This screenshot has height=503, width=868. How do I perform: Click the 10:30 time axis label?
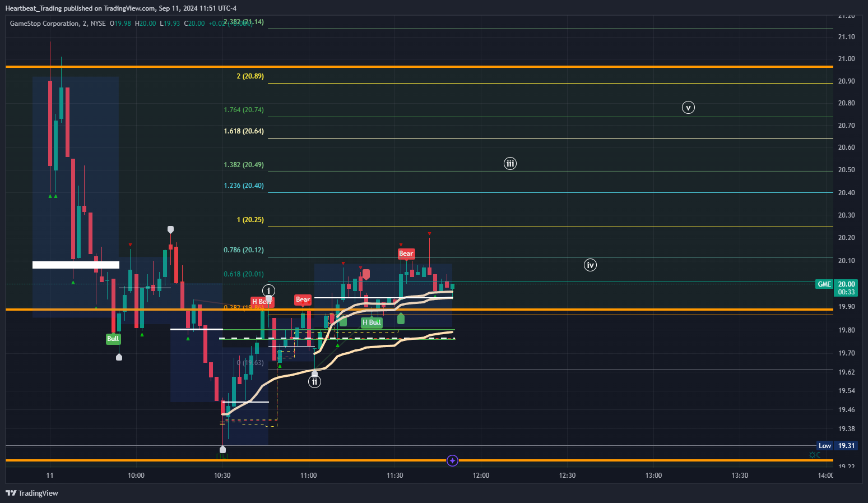click(222, 476)
